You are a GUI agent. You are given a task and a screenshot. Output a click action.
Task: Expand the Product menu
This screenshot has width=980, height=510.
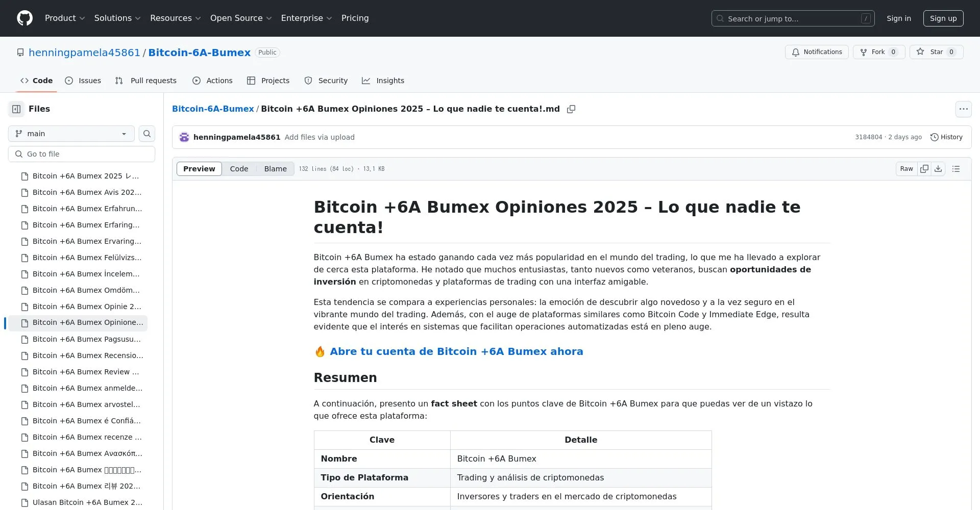pos(65,18)
